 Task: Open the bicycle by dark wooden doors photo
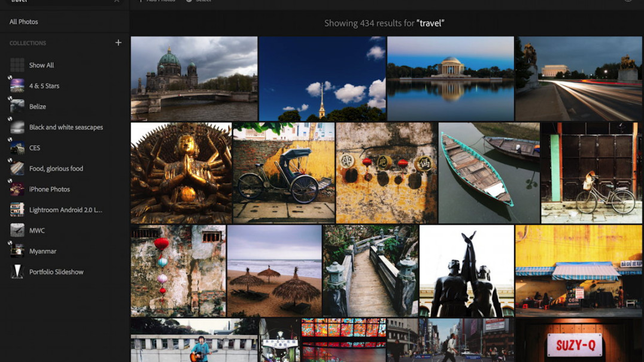click(591, 173)
